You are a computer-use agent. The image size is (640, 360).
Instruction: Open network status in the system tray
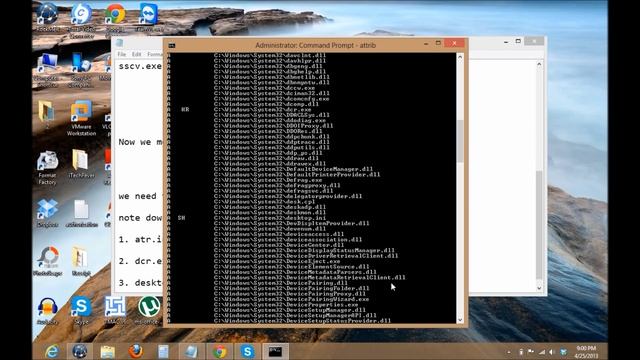(542, 352)
